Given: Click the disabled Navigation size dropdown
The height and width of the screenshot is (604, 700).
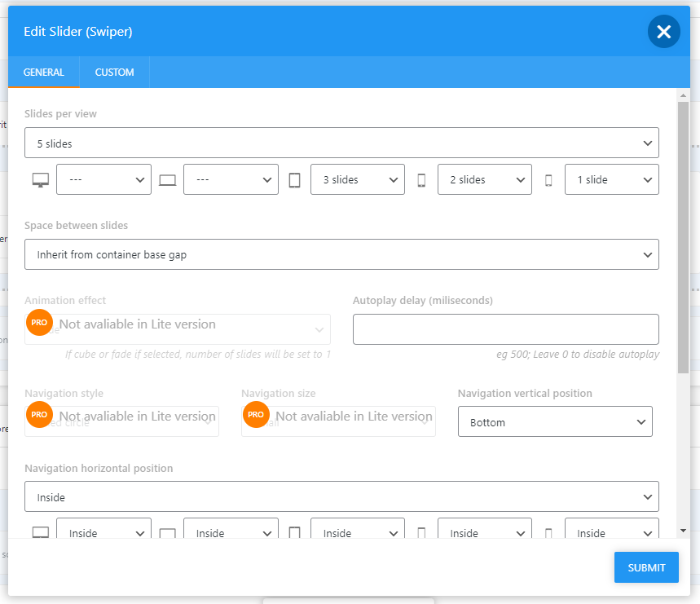Looking at the screenshot, I should [x=338, y=421].
